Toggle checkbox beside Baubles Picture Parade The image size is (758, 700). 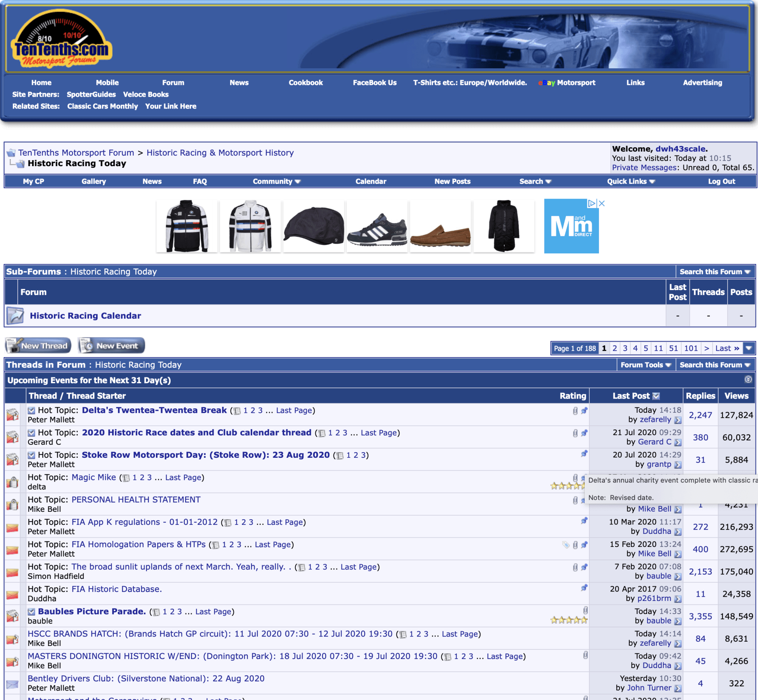32,612
